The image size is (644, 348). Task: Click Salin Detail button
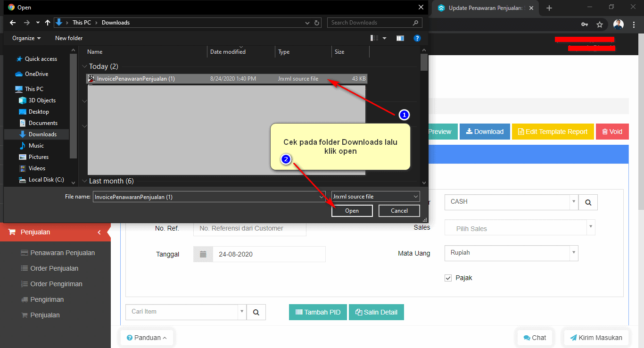coord(376,312)
